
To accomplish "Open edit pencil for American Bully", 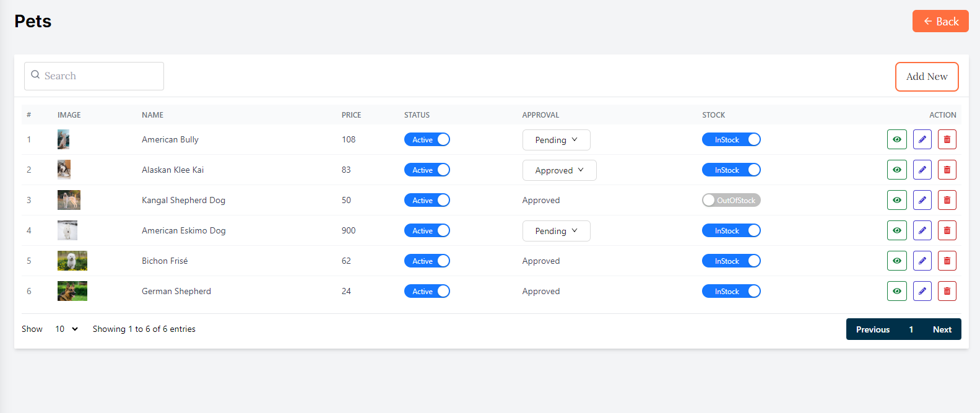I will tap(922, 139).
